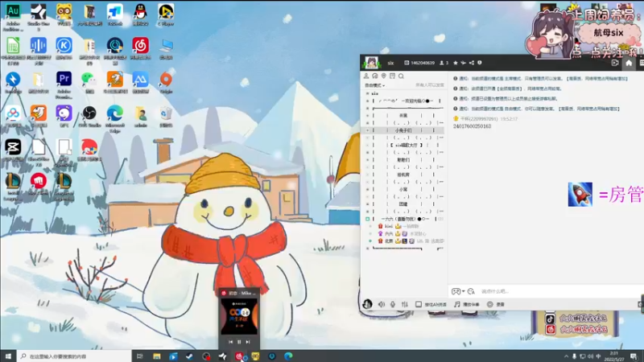Select the six唱歌大厅 channel
The height and width of the screenshot is (362, 644).
[x=407, y=145]
